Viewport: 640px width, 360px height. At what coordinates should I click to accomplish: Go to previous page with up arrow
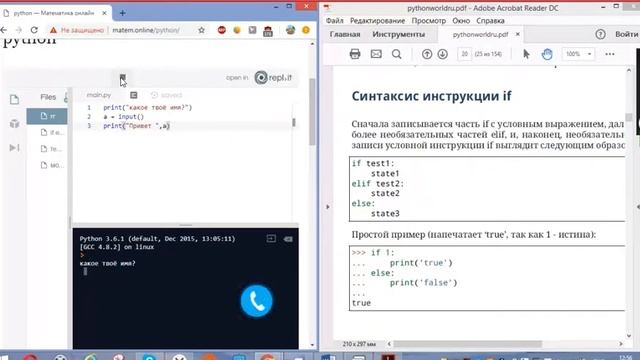pos(427,54)
